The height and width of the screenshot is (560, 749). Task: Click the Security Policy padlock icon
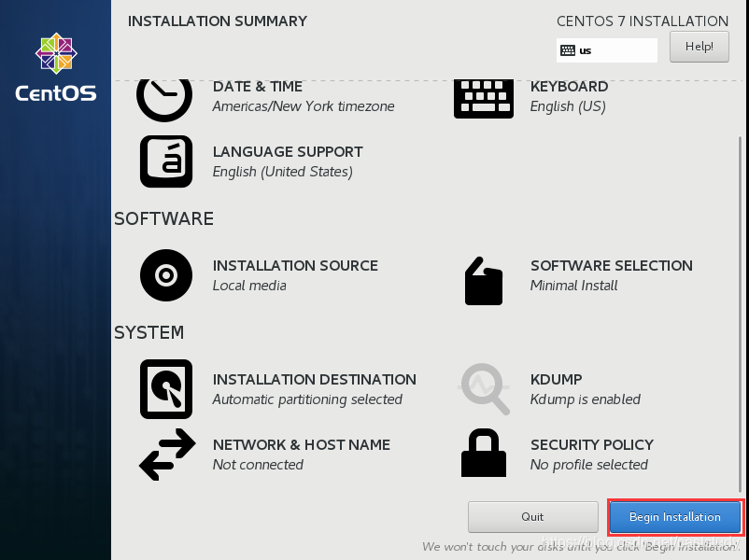[x=484, y=453]
